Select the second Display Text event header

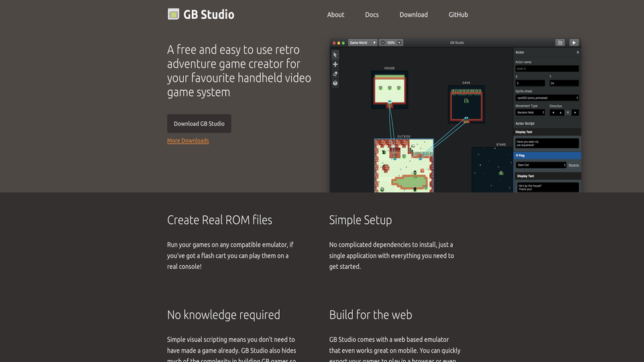547,176
